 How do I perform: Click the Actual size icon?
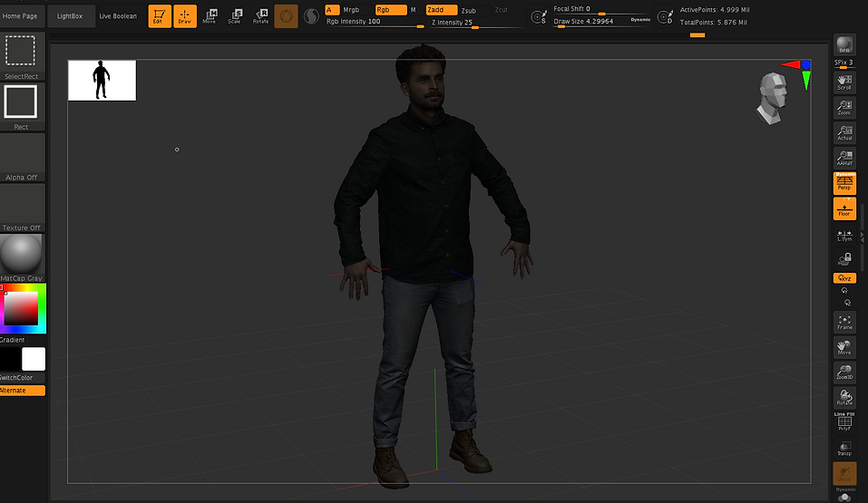[x=844, y=133]
